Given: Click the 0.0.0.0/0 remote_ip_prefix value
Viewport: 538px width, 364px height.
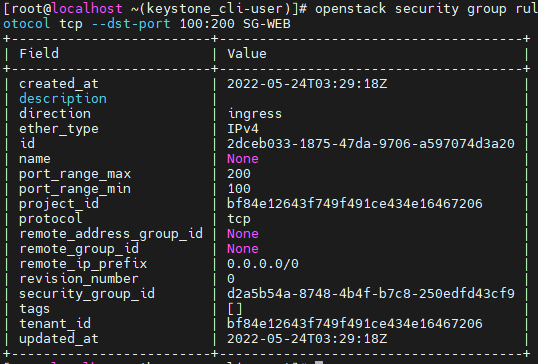Looking at the screenshot, I should (263, 264).
